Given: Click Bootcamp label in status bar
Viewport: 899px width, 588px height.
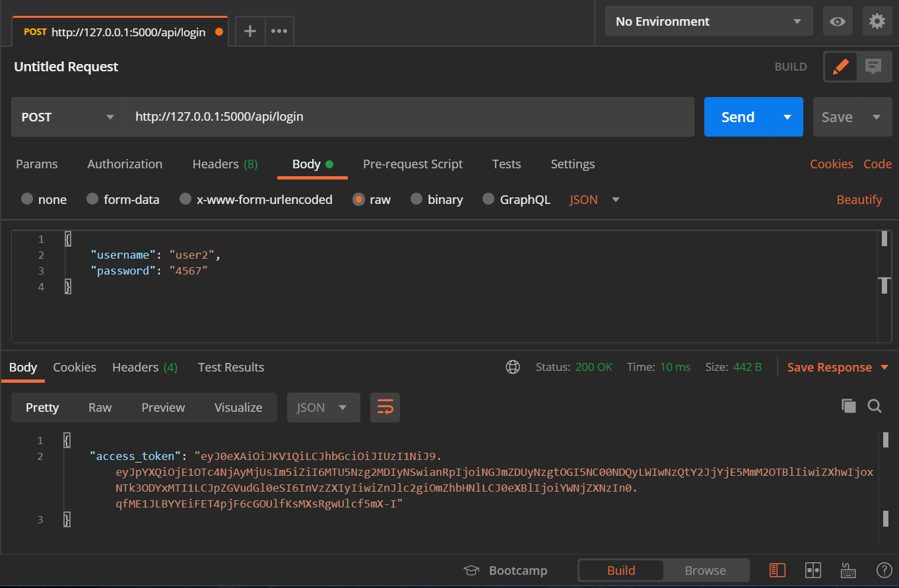Looking at the screenshot, I should coord(518,570).
